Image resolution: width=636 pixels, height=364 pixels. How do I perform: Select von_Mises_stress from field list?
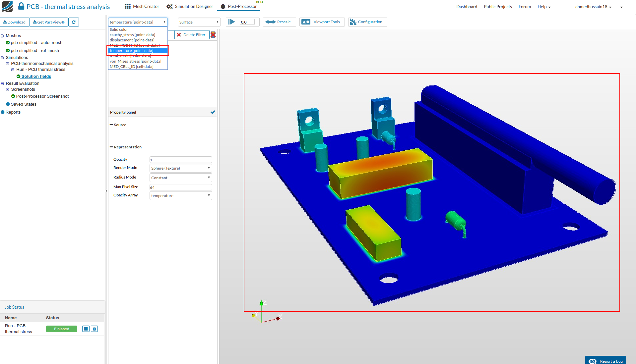click(135, 61)
